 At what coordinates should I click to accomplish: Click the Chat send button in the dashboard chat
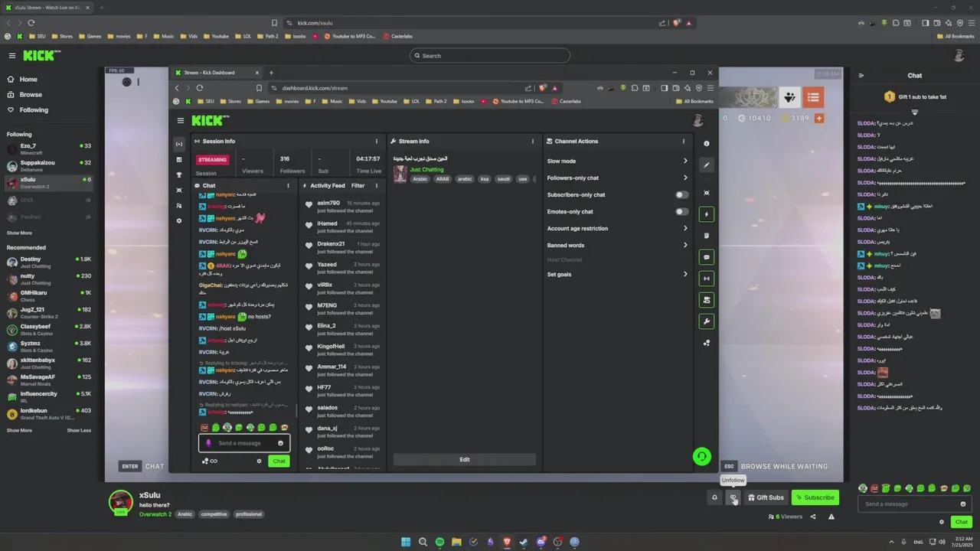tap(279, 461)
